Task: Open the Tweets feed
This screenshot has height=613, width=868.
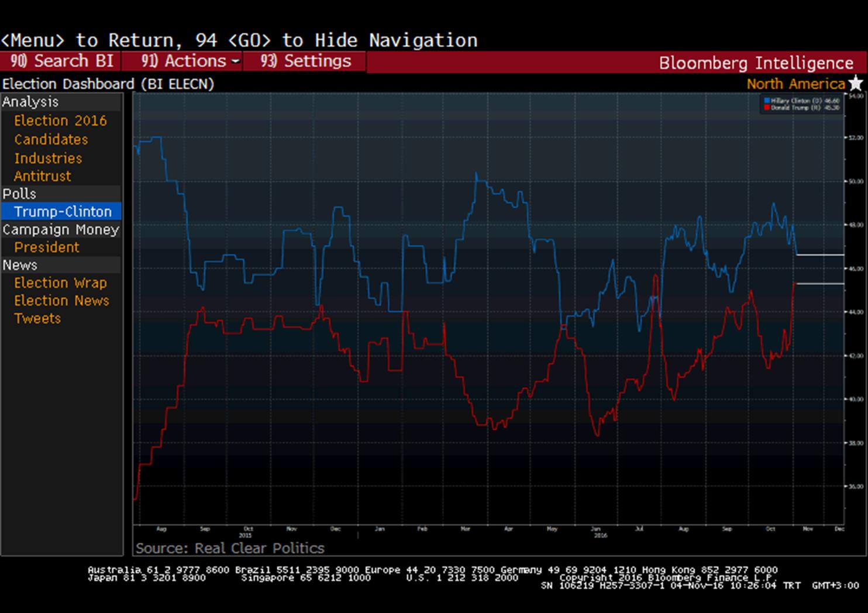Action: coord(37,318)
